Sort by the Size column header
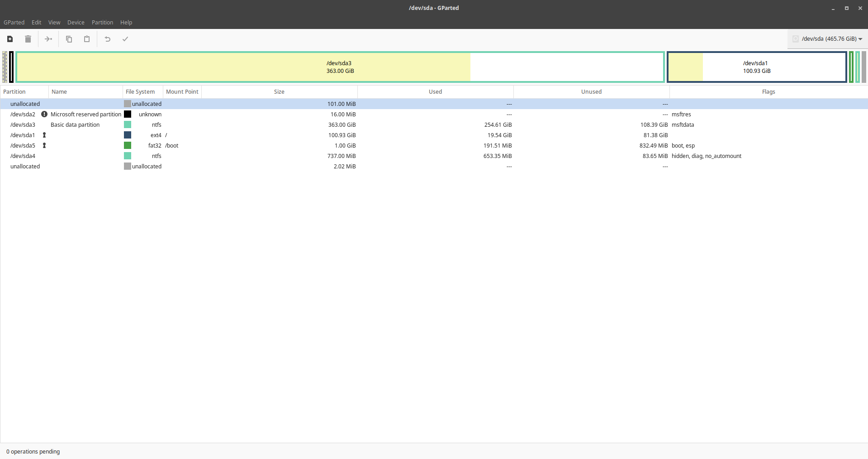This screenshot has width=868, height=459. pos(279,91)
